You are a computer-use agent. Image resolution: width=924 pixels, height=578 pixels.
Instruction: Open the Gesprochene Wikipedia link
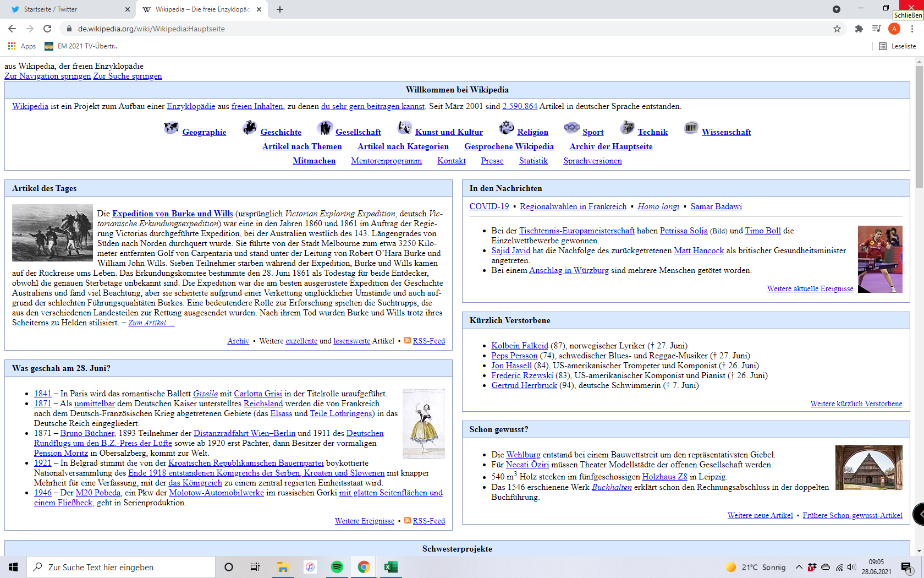[509, 146]
